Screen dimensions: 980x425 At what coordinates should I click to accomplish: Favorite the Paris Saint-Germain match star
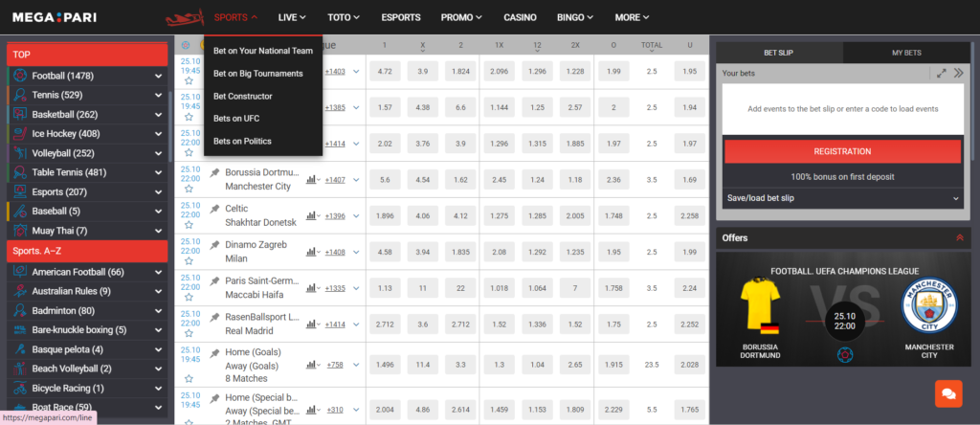[189, 297]
